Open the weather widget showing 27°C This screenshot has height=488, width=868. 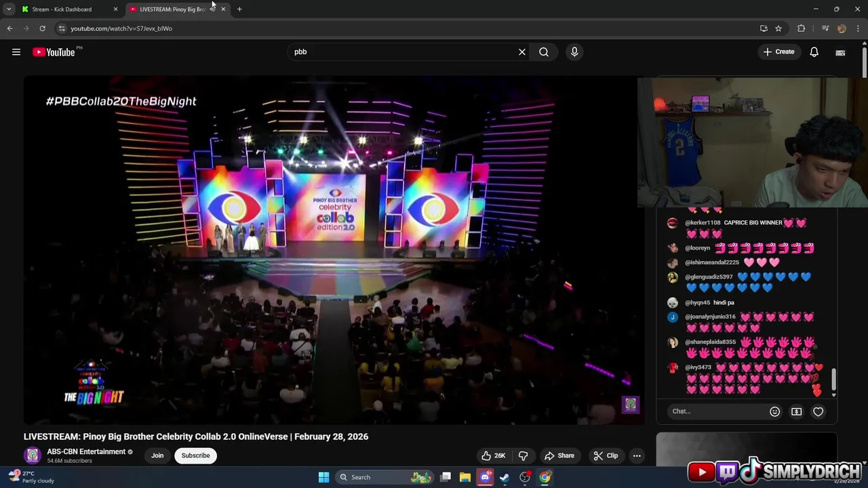pos(31,477)
